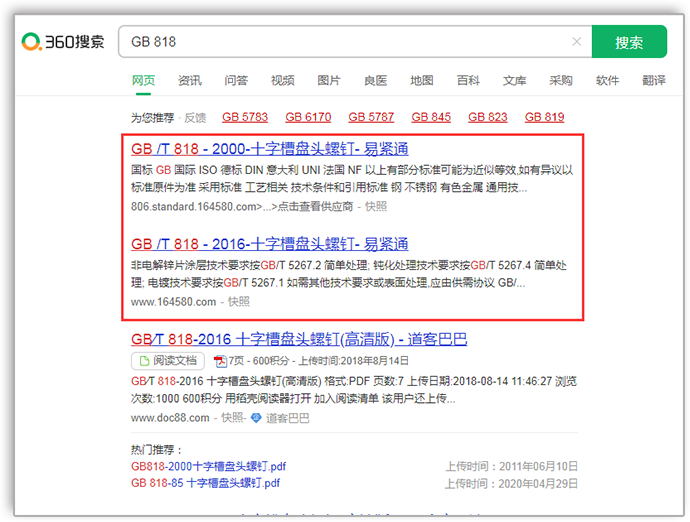Viewport: 690px width, 522px height.
Task: Open GB 818-85十字槽盘头螺钉.pdf link
Action: tap(206, 482)
